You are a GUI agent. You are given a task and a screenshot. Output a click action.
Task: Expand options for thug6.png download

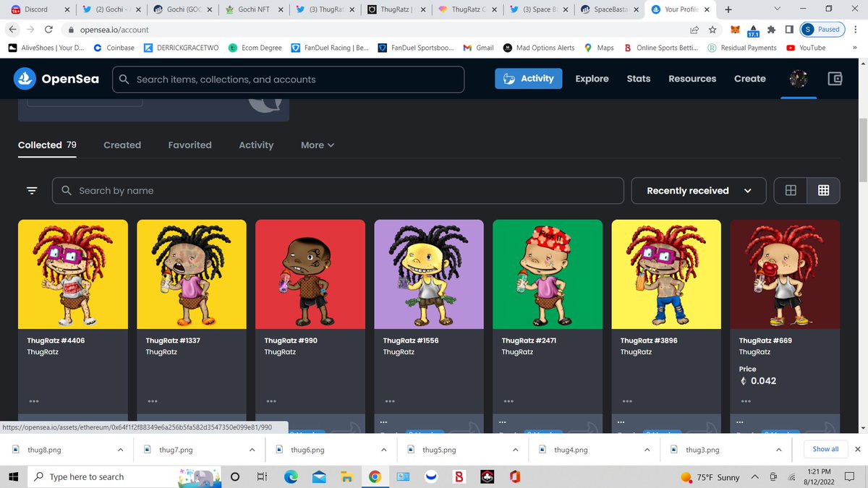click(x=383, y=450)
